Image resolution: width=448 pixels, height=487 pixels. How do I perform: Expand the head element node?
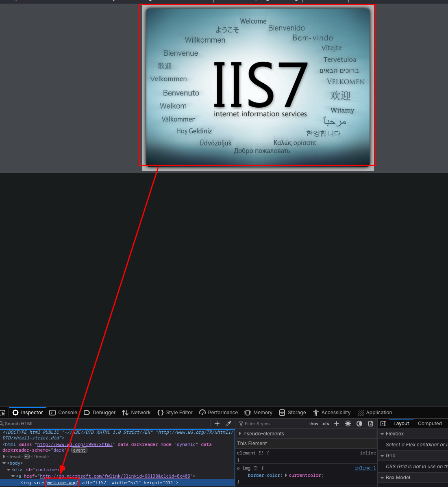tap(4, 457)
